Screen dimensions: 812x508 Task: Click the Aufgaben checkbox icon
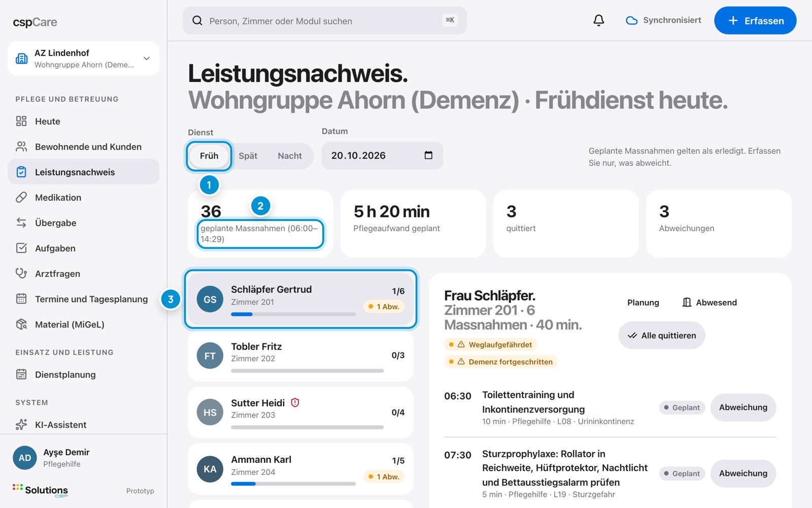[x=21, y=248]
